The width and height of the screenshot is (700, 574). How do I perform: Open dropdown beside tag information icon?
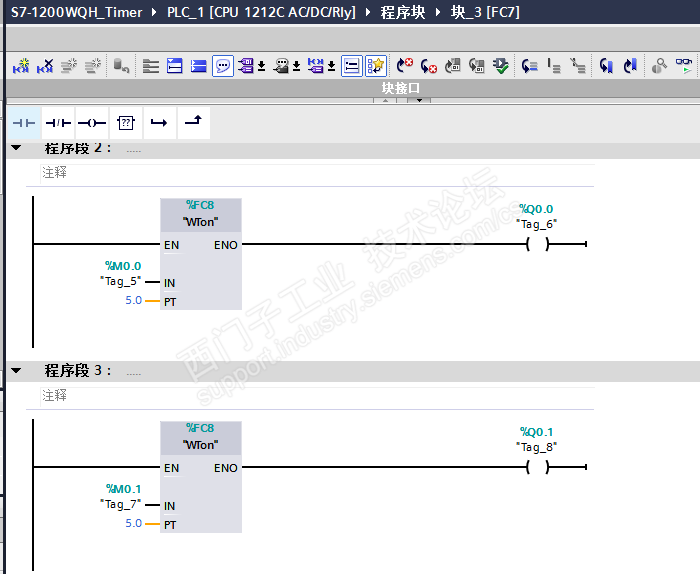click(x=296, y=67)
